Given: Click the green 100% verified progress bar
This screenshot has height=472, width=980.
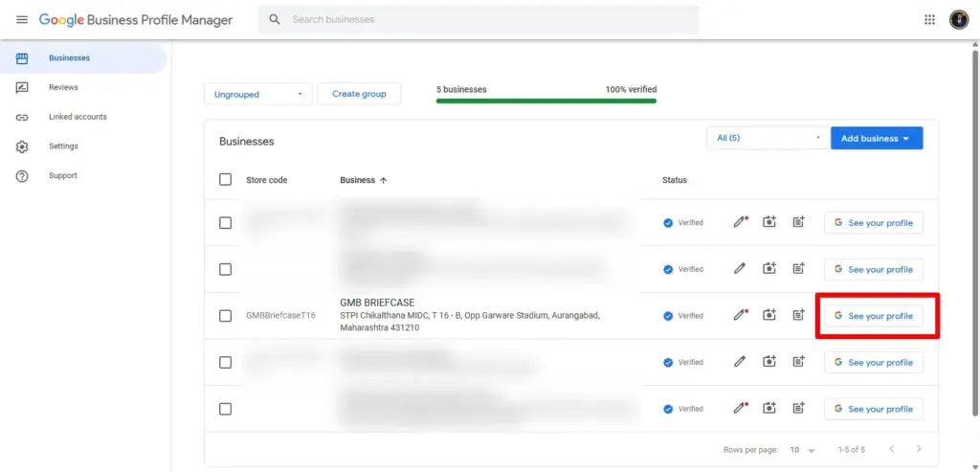Looking at the screenshot, I should click(546, 101).
